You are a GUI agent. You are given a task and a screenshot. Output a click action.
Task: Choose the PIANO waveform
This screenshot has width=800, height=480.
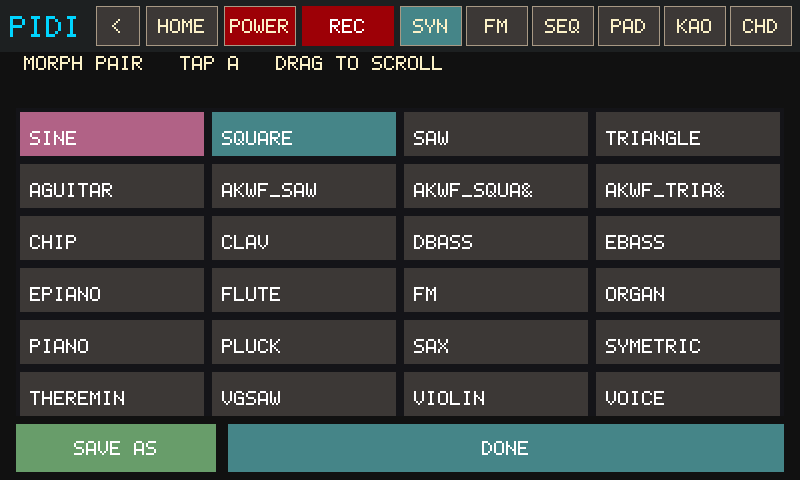point(112,342)
